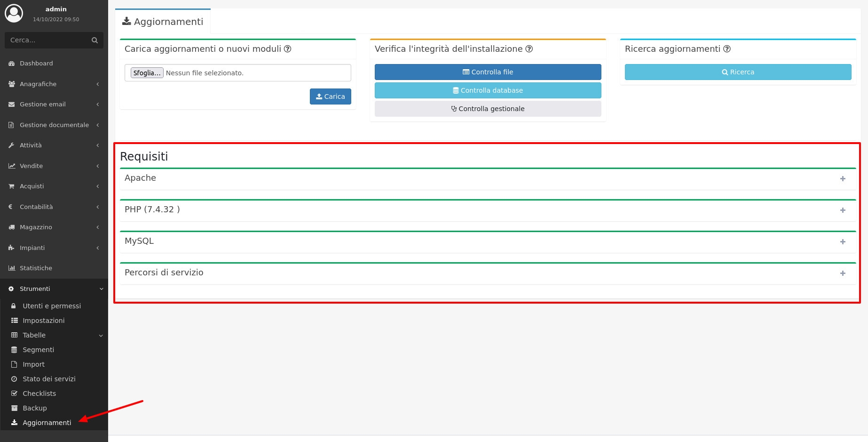
Task: Click help icon beside Verifica l'integrità heading
Action: tap(529, 49)
